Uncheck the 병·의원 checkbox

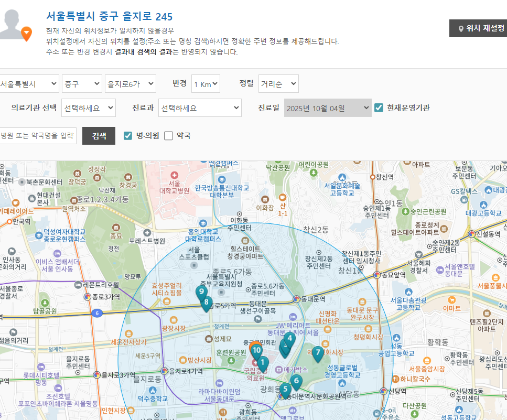click(128, 136)
